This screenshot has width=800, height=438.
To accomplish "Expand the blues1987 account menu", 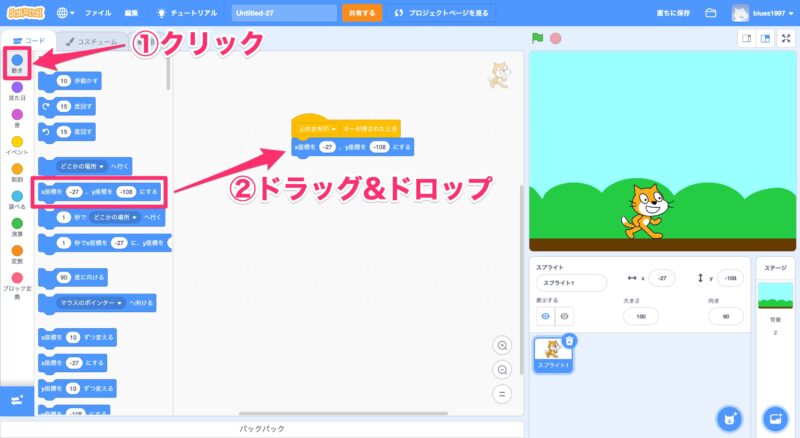I will click(765, 13).
